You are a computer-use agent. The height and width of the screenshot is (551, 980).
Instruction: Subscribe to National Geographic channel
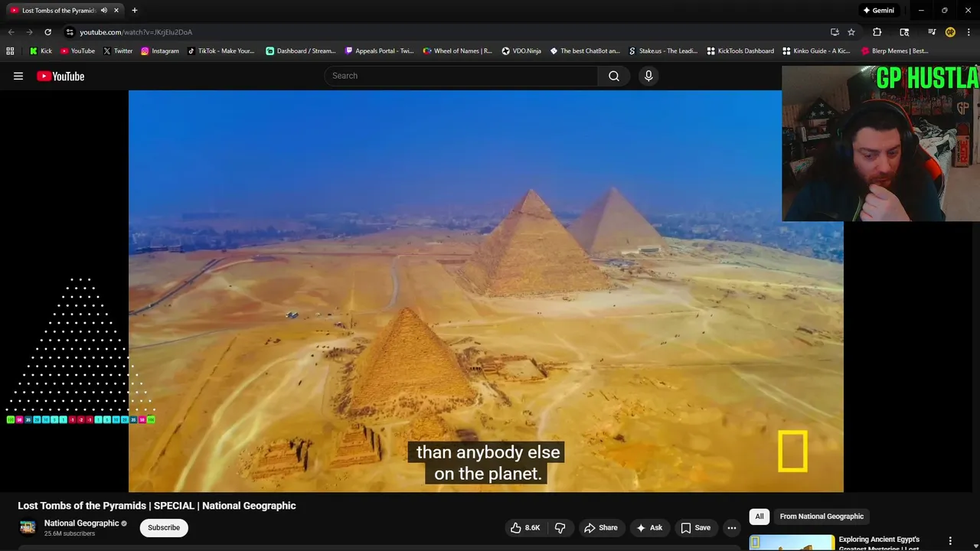click(164, 527)
